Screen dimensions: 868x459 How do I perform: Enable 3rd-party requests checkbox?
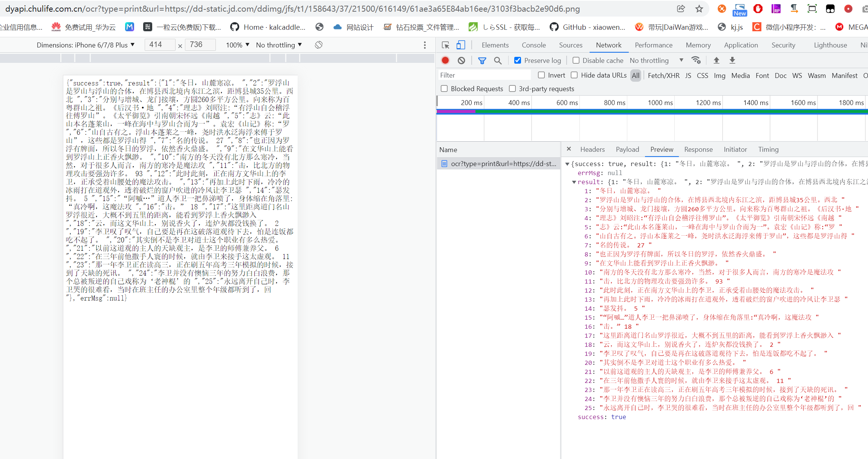(512, 88)
